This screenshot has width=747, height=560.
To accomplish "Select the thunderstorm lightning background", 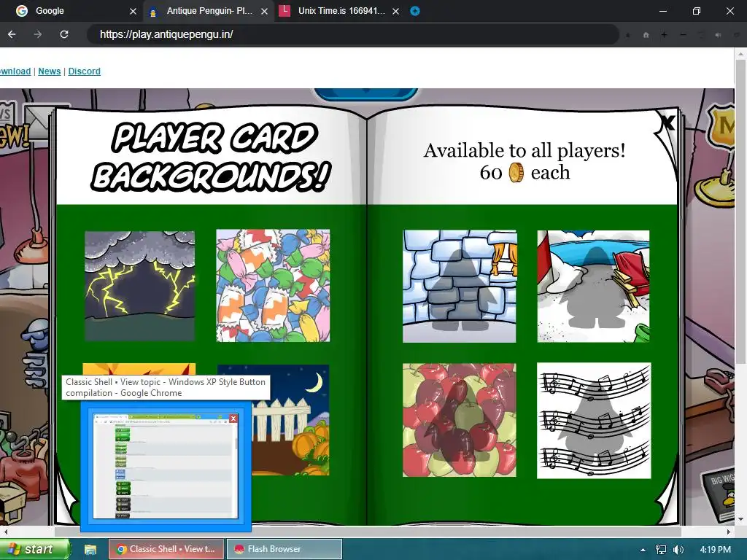I will 139,286.
